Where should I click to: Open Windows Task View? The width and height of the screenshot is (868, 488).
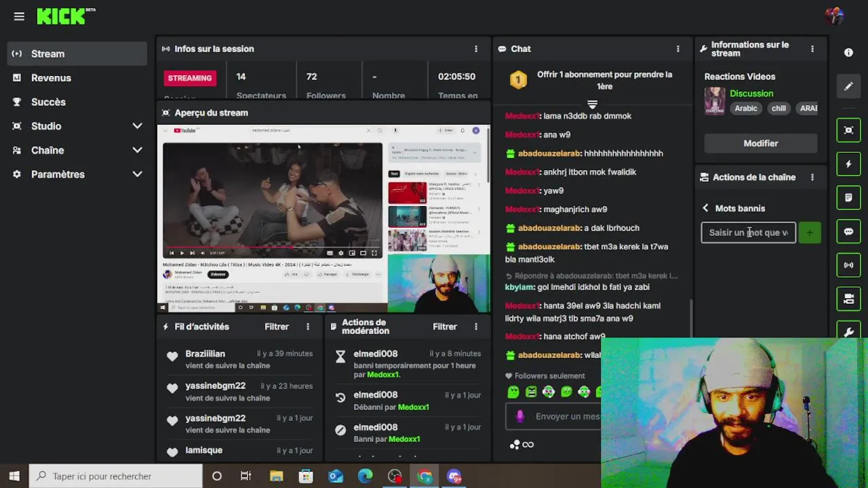click(x=246, y=476)
